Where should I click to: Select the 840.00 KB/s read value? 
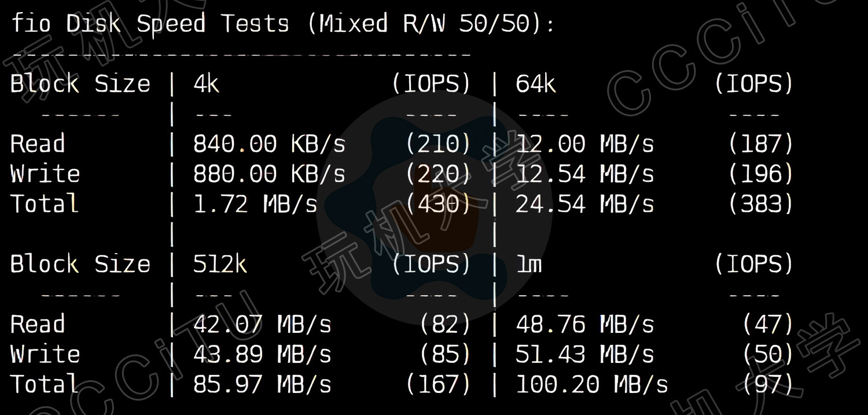(x=269, y=145)
